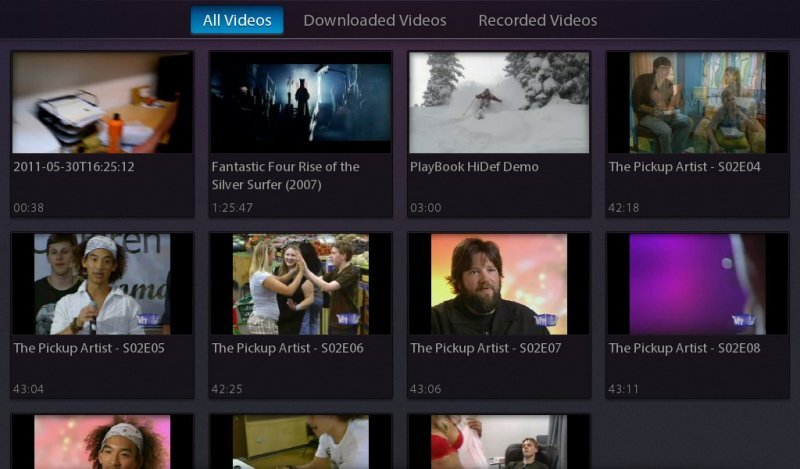This screenshot has width=800, height=469.
Task: Click the 43:11 duration label
Action: pos(623,389)
